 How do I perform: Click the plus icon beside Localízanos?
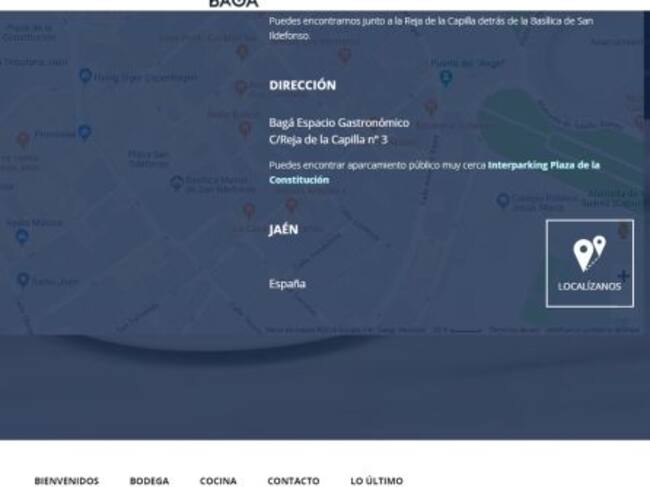pos(623,275)
